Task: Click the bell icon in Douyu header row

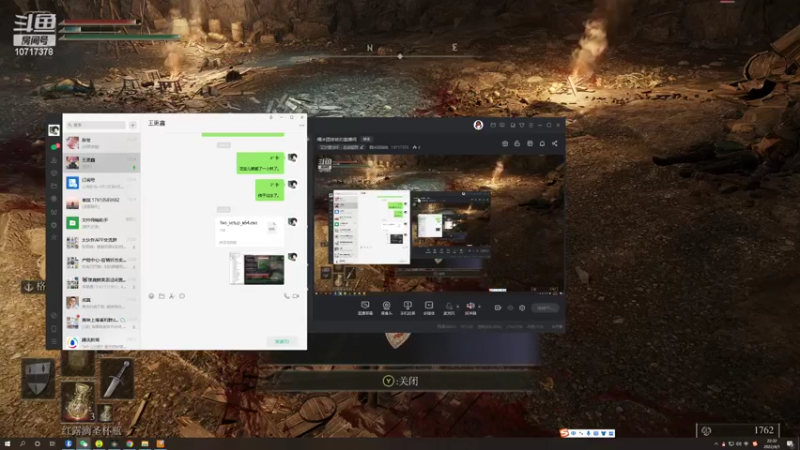Action: (x=542, y=144)
